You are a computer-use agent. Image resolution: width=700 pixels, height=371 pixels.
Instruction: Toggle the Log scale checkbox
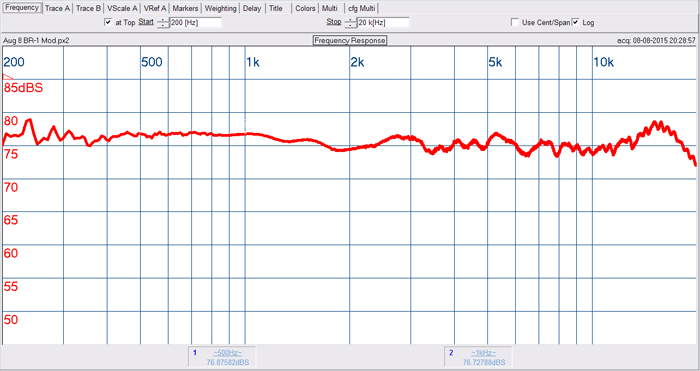coord(575,22)
